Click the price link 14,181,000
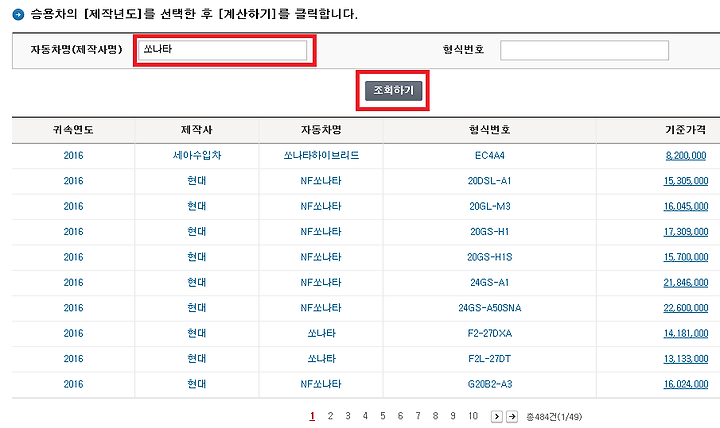 point(686,333)
